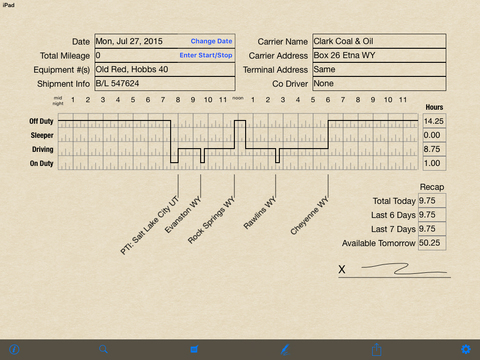Tap the signature on the X line
This screenshot has height=360, width=480.
click(x=404, y=269)
